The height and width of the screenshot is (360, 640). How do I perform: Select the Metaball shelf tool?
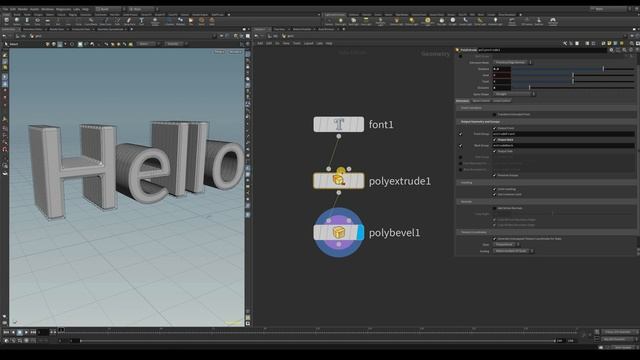click(x=180, y=21)
